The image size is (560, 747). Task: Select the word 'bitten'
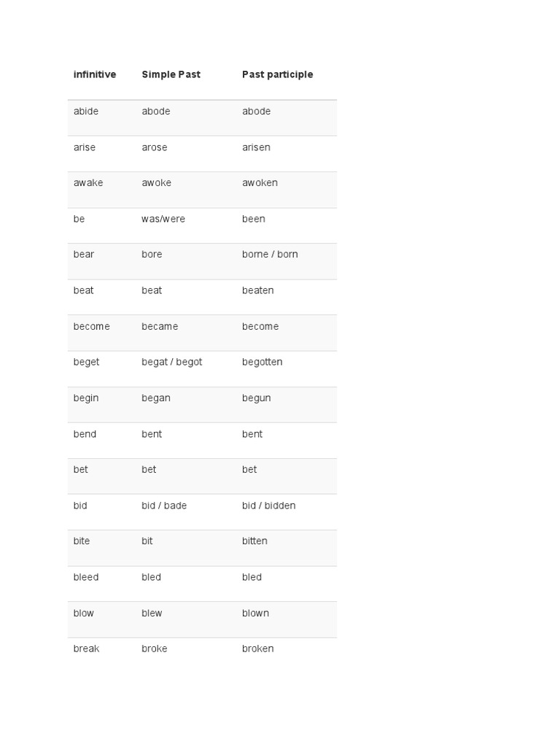click(254, 541)
